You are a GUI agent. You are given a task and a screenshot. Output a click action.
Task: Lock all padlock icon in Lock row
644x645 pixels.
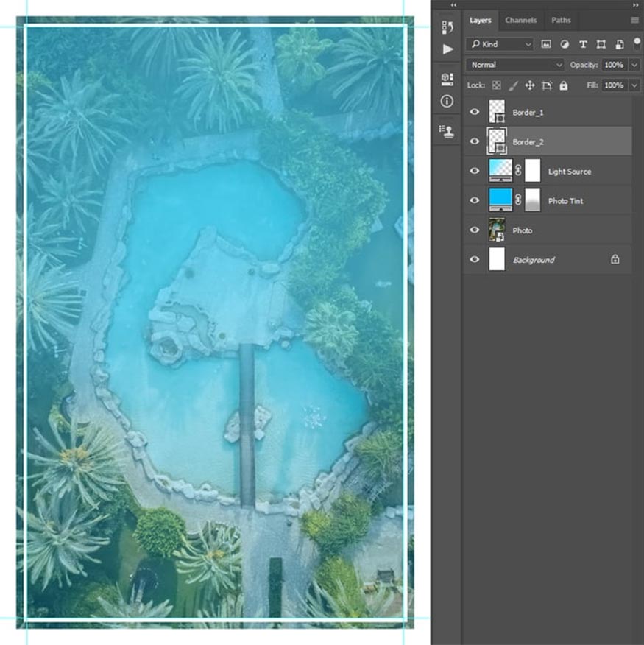(x=563, y=85)
